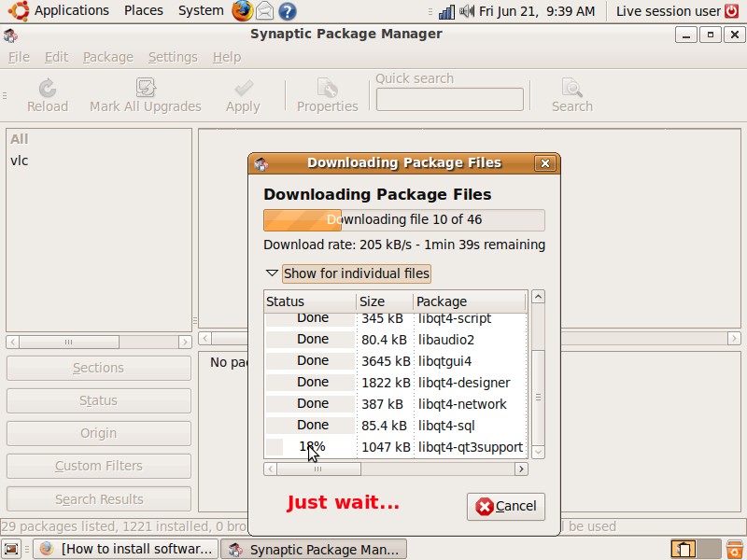The image size is (747, 560).
Task: Focus the Quick search field
Action: (450, 99)
